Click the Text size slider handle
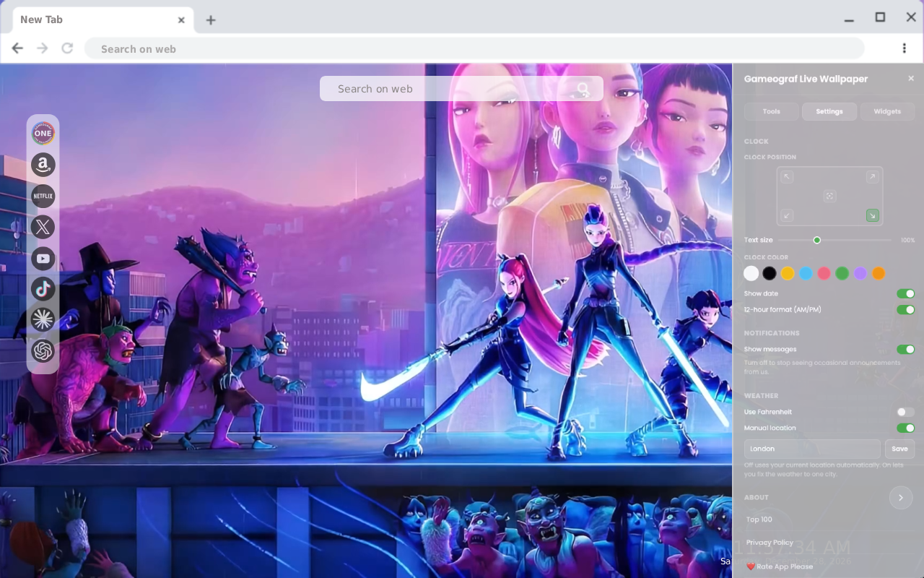 817,240
